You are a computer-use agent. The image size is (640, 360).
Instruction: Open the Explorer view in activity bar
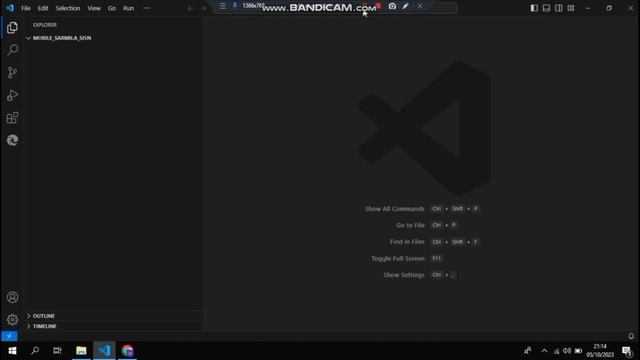pyautogui.click(x=12, y=28)
